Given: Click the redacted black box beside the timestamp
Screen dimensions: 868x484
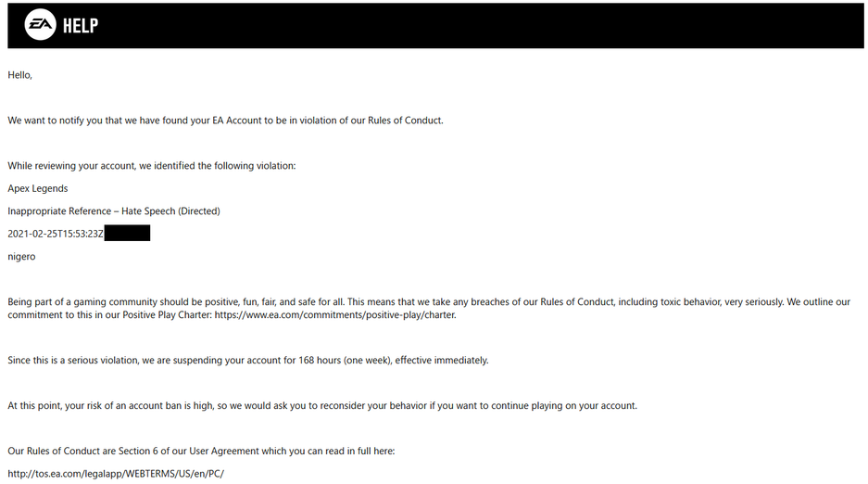Looking at the screenshot, I should (127, 234).
